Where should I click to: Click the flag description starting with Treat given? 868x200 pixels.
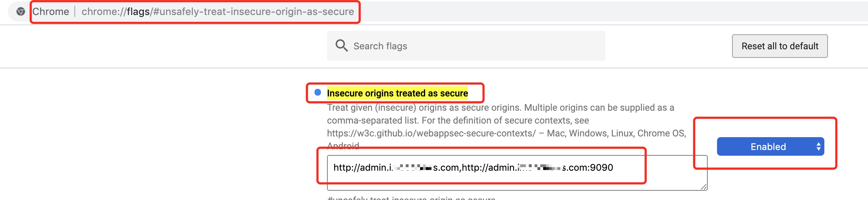[500, 108]
